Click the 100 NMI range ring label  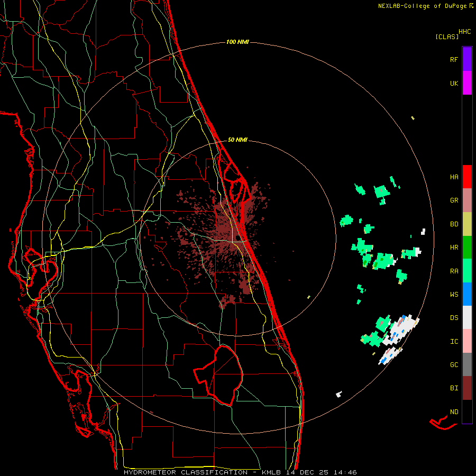tap(237, 42)
